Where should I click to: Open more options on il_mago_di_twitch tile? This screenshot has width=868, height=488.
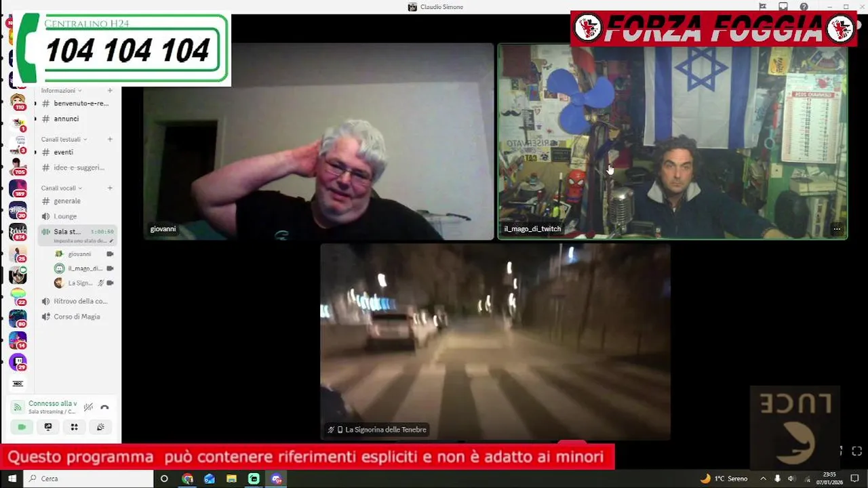click(x=837, y=229)
